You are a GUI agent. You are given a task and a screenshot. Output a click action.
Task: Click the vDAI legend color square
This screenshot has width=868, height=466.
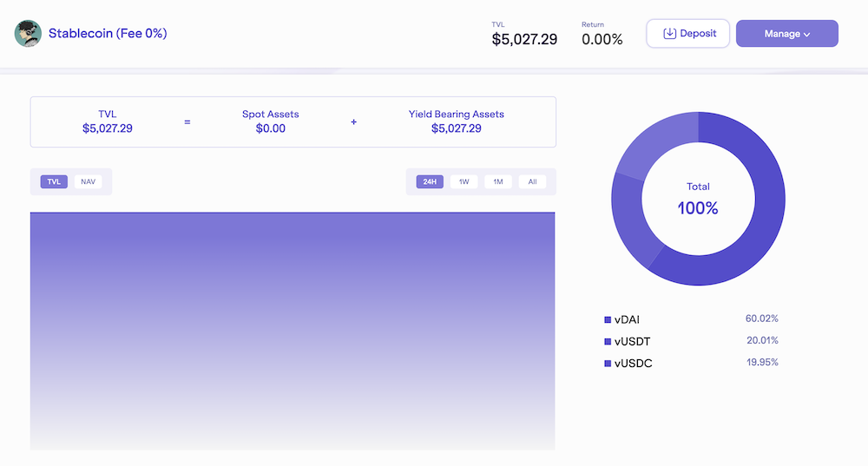point(608,320)
